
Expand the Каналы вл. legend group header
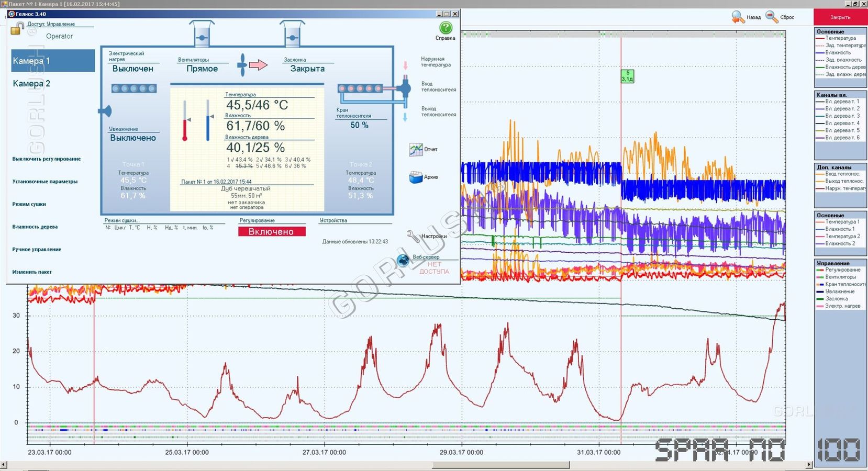[x=831, y=95]
